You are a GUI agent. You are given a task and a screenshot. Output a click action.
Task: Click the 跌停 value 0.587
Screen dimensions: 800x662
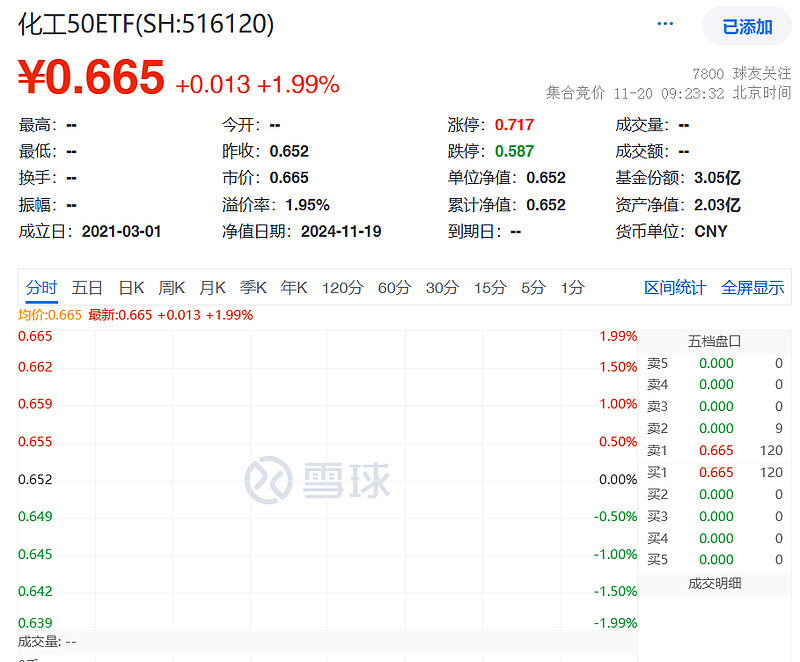coord(514,151)
